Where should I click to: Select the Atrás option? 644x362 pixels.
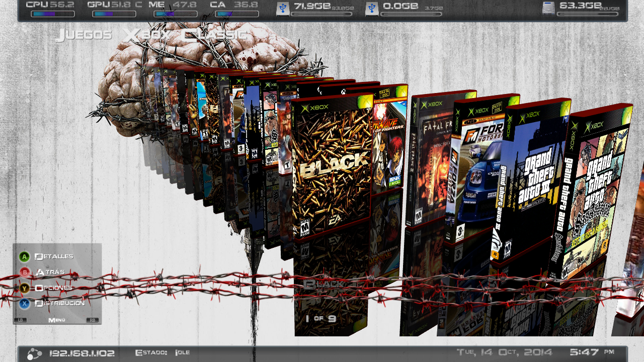[50, 272]
